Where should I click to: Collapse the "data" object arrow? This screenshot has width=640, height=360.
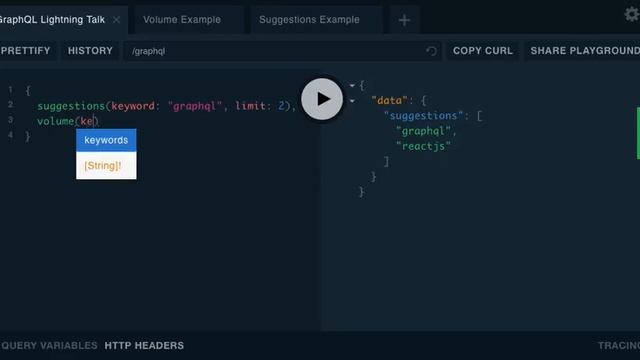tap(352, 101)
